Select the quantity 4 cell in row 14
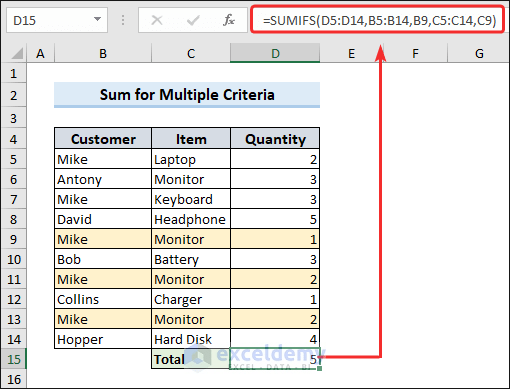The width and height of the screenshot is (510, 389). pyautogui.click(x=275, y=339)
